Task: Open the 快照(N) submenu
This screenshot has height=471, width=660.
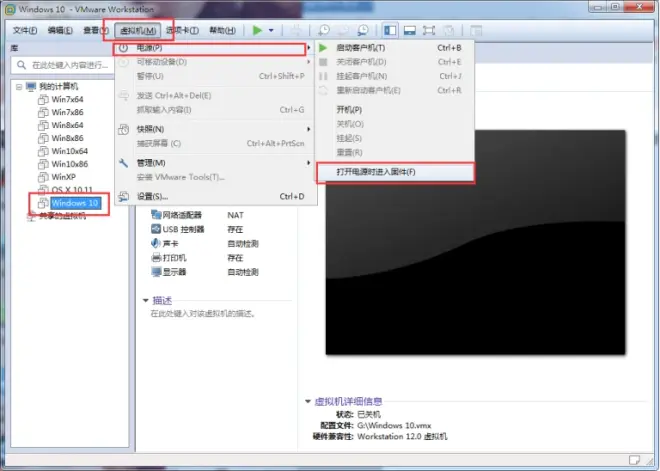Action: 215,129
